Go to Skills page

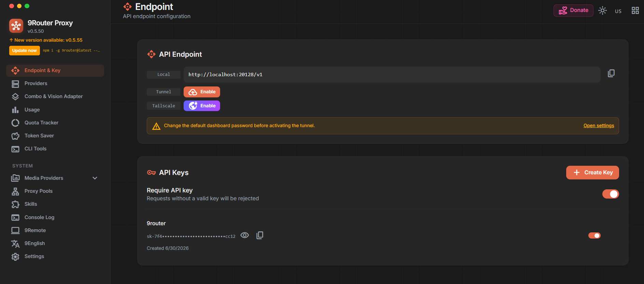55,204
